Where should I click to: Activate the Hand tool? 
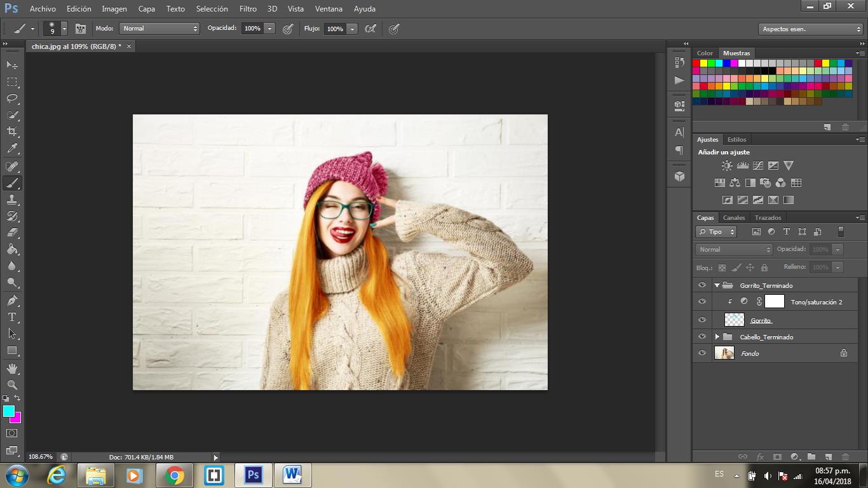(x=12, y=369)
